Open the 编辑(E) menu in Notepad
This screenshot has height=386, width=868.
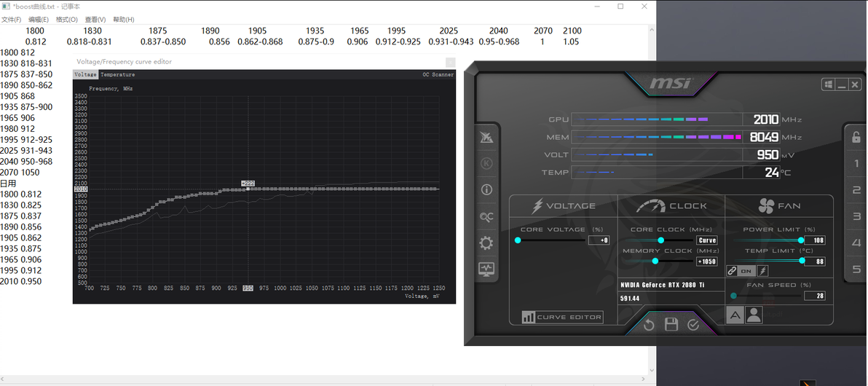tap(39, 20)
